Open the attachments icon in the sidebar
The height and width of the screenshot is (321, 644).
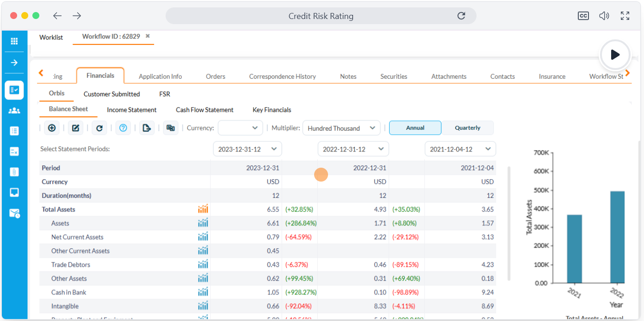14,172
